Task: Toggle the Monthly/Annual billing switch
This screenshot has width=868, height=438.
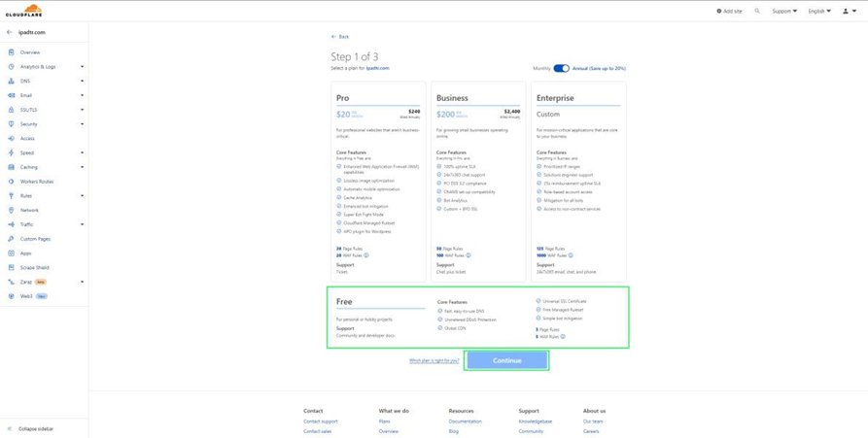Action: click(561, 69)
